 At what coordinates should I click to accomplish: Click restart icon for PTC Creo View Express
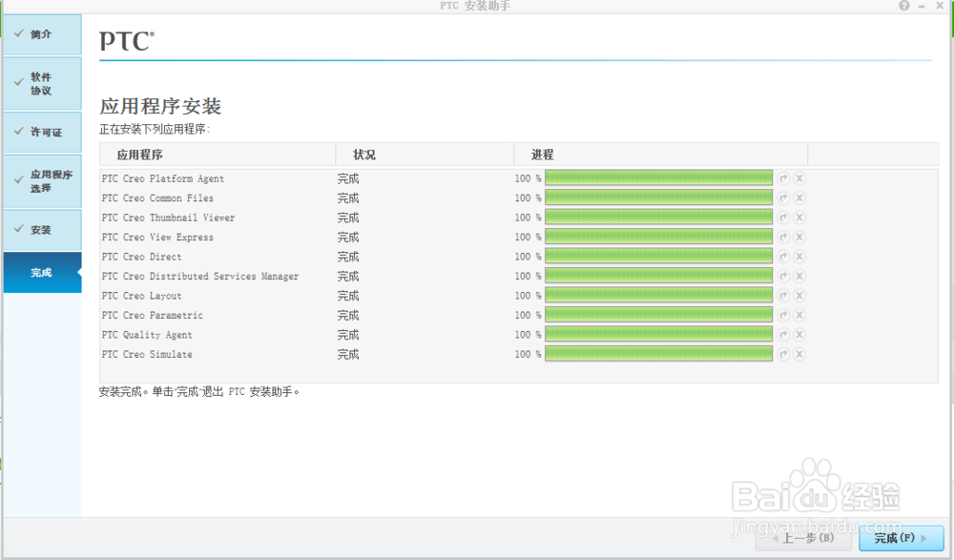tap(783, 237)
